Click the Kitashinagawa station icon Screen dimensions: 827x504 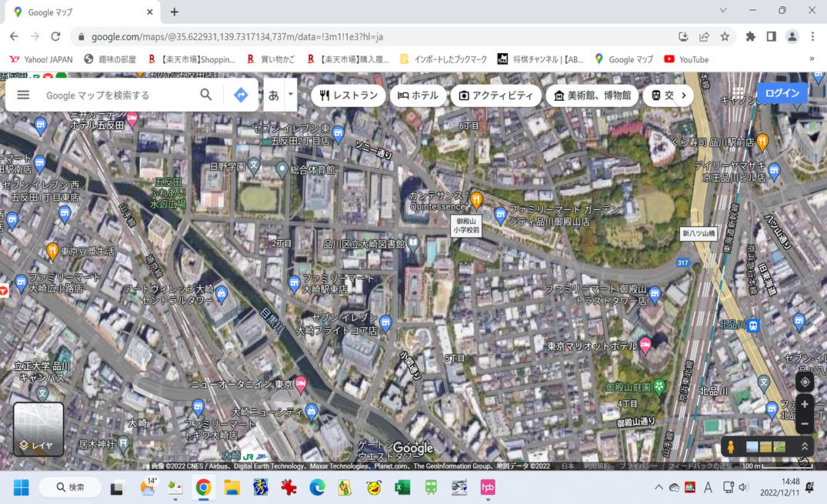click(753, 325)
